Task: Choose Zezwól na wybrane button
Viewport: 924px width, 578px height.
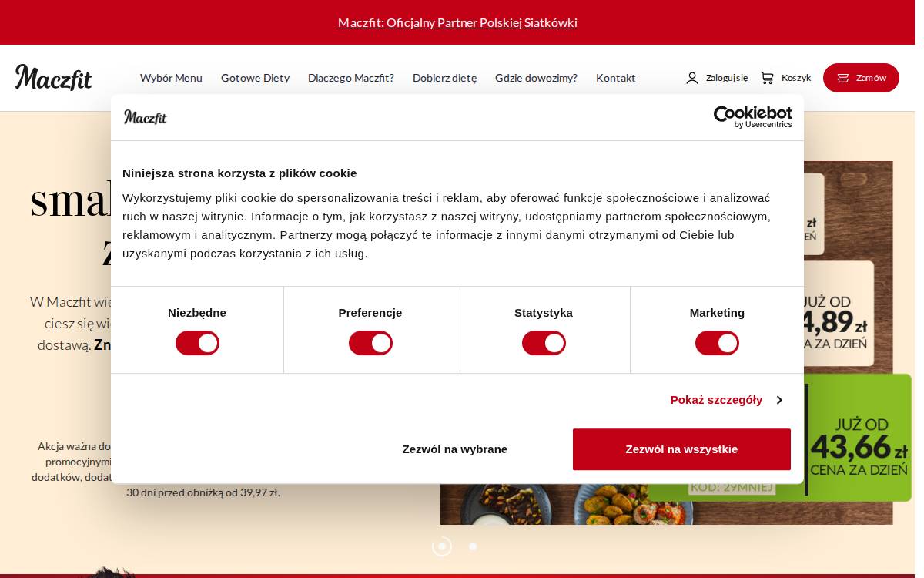Action: tap(454, 449)
